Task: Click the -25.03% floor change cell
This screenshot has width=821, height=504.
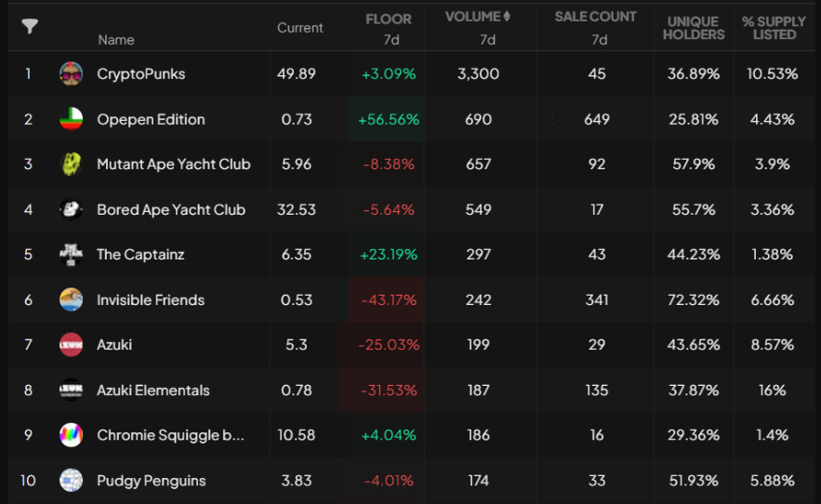Action: pyautogui.click(x=389, y=345)
